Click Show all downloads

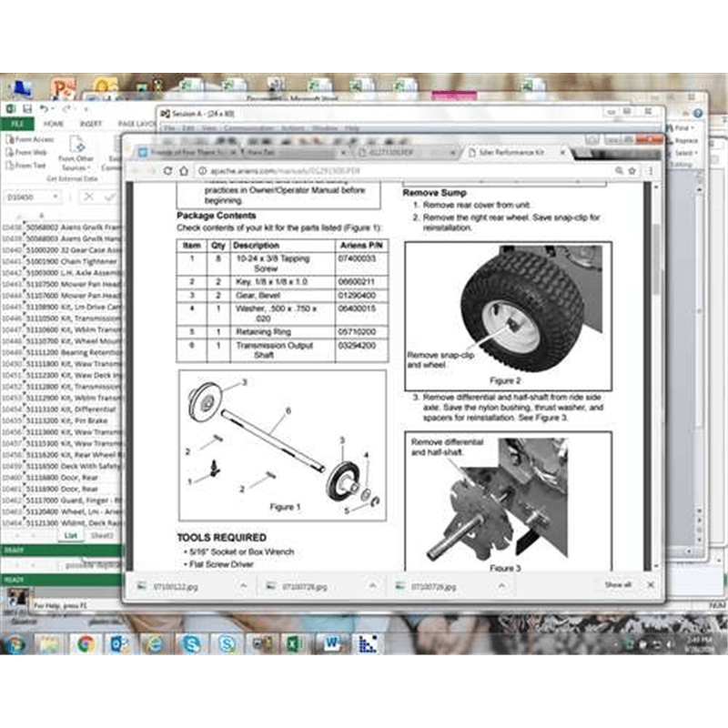point(617,585)
